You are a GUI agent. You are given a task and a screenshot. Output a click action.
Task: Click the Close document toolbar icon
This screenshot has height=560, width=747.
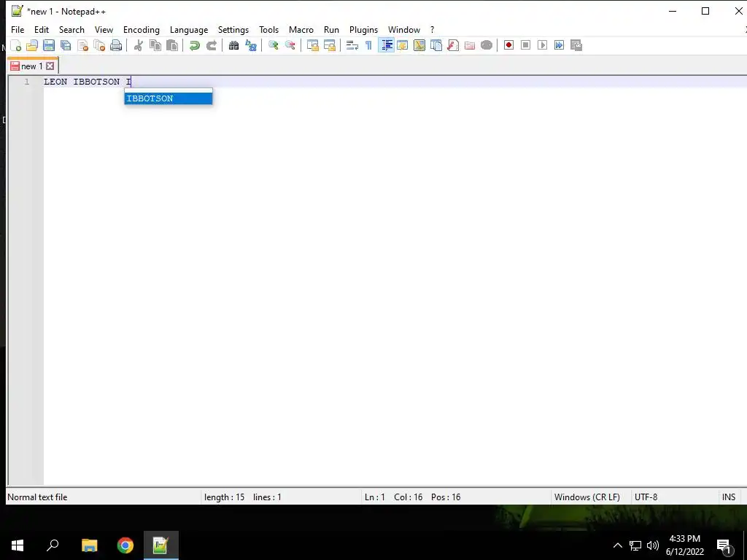click(83, 46)
